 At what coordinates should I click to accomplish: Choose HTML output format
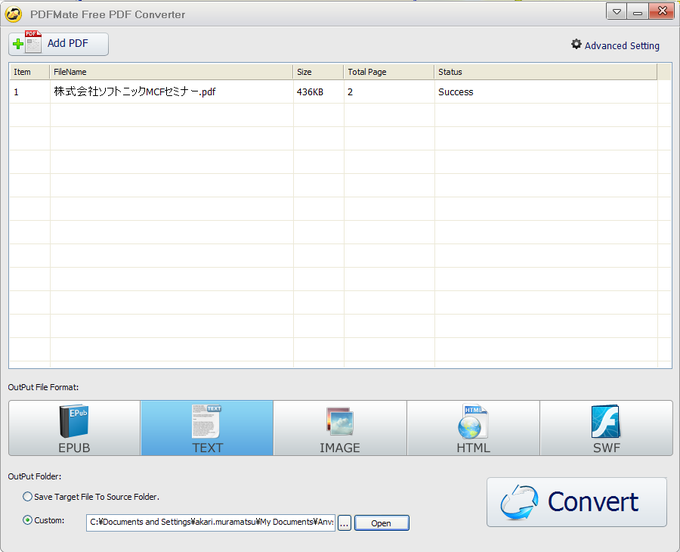pos(473,428)
